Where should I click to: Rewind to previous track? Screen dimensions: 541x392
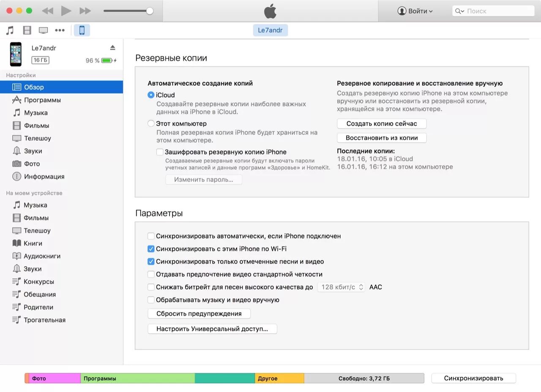pyautogui.click(x=48, y=11)
